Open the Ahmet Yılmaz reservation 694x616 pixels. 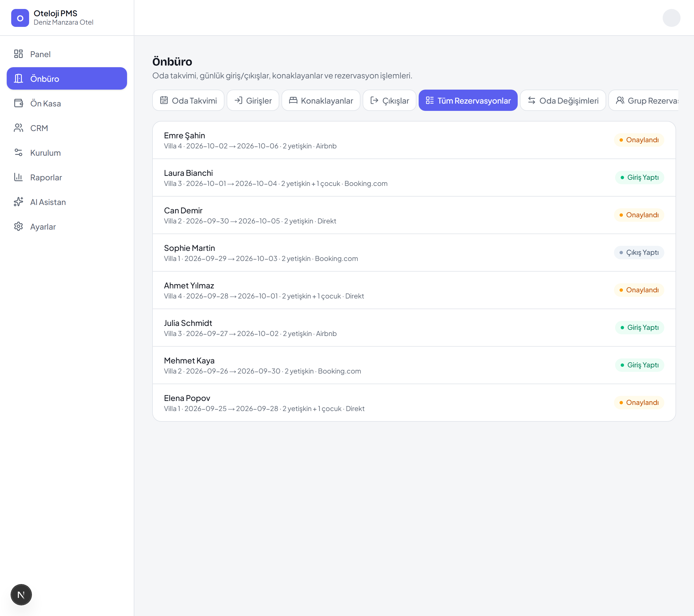[414, 290]
